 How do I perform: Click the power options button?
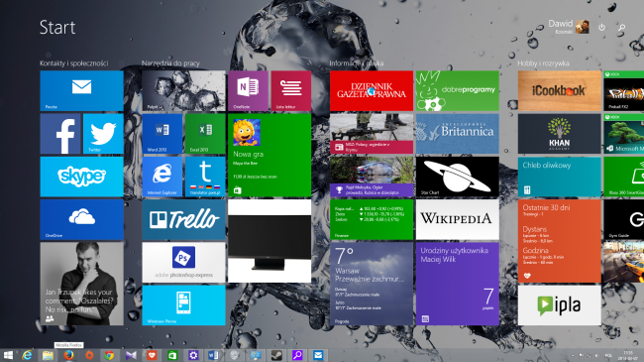tap(601, 27)
